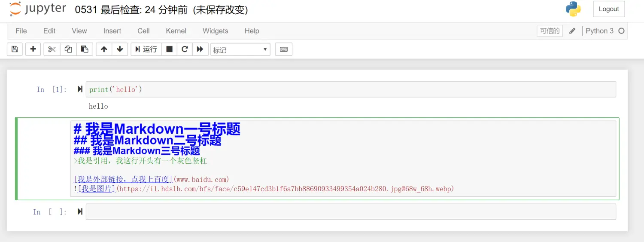Open the File menu
The width and height of the screenshot is (644, 242).
(x=21, y=31)
